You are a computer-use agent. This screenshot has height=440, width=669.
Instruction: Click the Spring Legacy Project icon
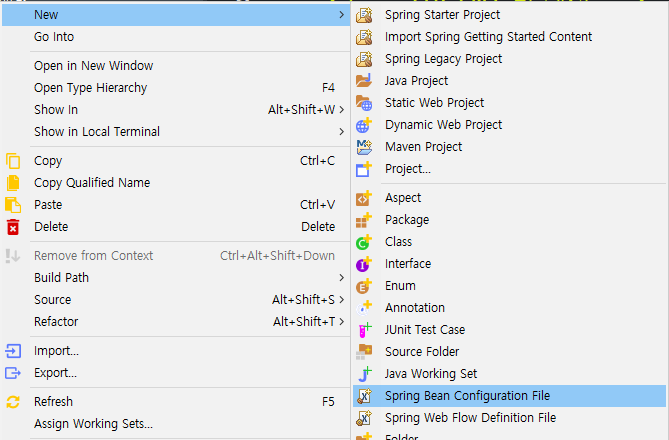tap(364, 59)
